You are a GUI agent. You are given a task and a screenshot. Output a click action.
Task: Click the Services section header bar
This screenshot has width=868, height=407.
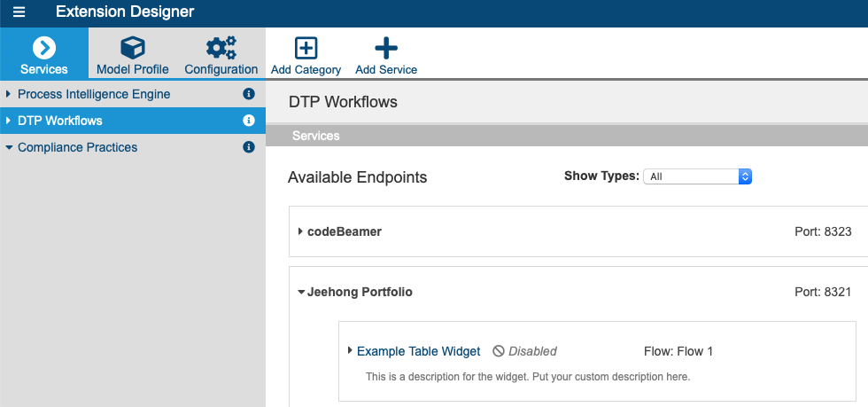pyautogui.click(x=567, y=136)
